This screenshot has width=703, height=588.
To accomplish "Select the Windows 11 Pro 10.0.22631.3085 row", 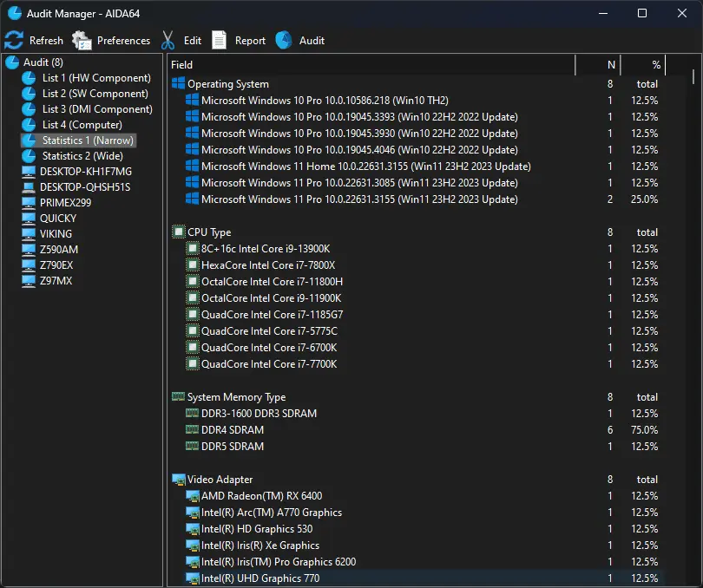I will point(415,183).
